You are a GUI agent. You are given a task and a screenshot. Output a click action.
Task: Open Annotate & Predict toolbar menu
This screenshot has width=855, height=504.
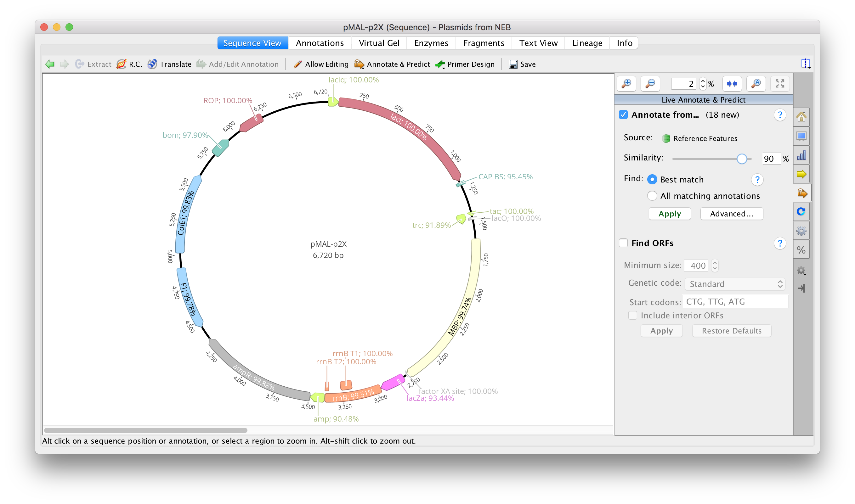point(392,64)
